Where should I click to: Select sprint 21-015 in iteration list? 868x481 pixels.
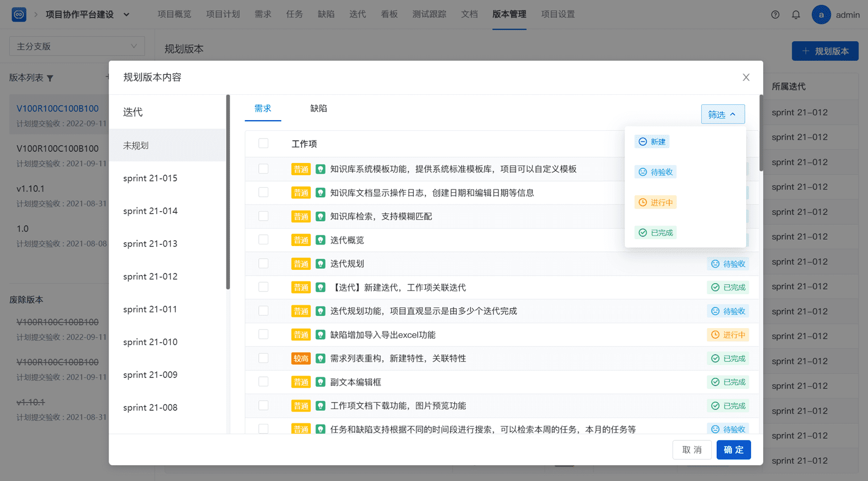(x=167, y=178)
